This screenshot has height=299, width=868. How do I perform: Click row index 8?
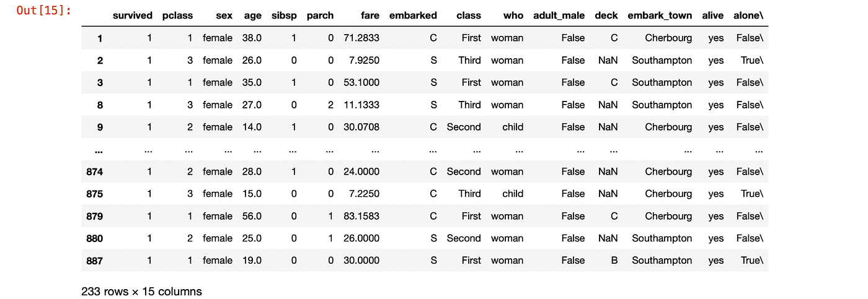(99, 105)
